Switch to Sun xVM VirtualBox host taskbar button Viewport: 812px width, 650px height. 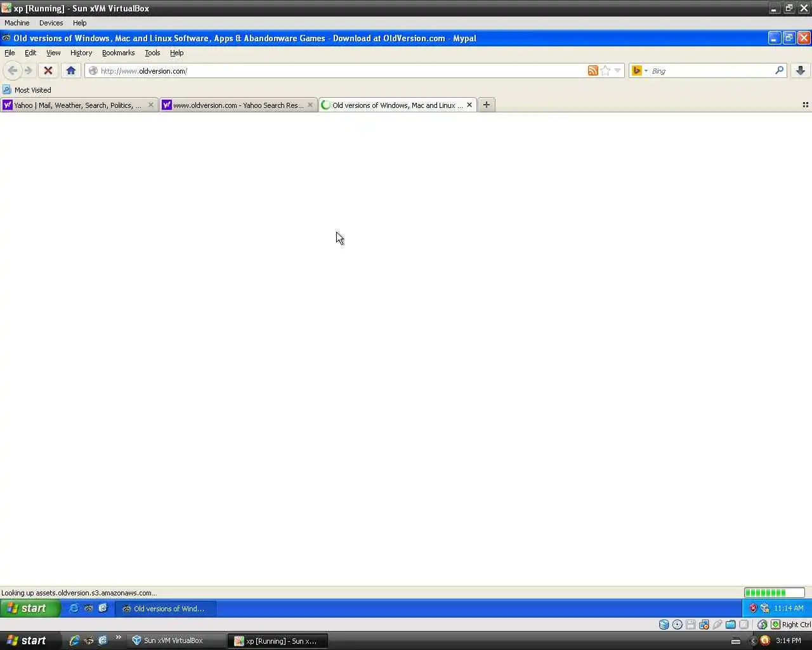pyautogui.click(x=176, y=640)
